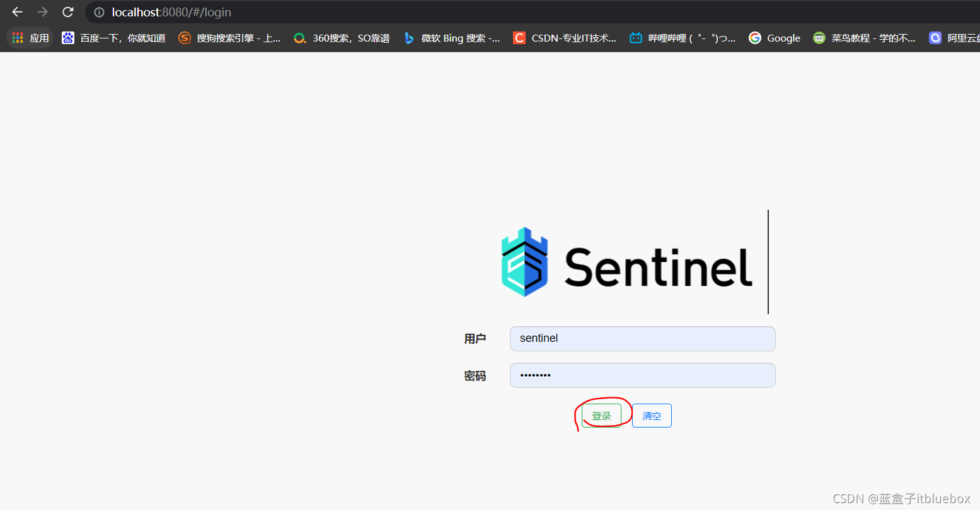Screen dimensions: 980x510
Task: Click the 登录 login button
Action: tap(601, 416)
